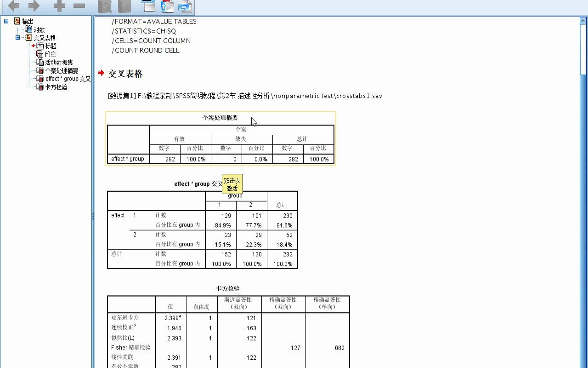The height and width of the screenshot is (368, 588).
Task: Select the 交叉表格 heading in the output pane
Action: point(125,74)
